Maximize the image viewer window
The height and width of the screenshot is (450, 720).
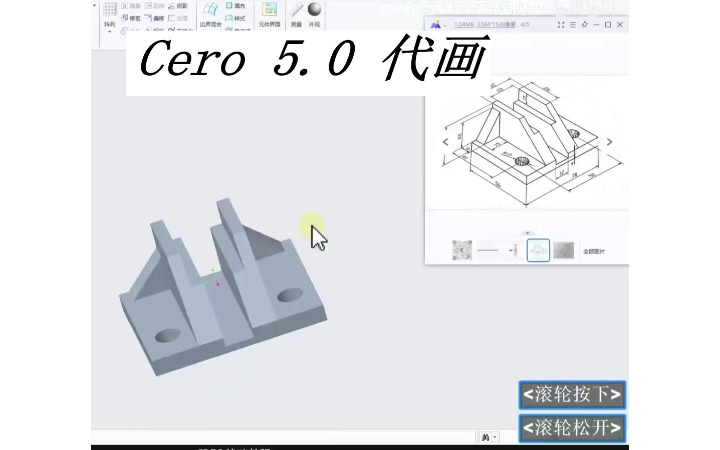608,25
